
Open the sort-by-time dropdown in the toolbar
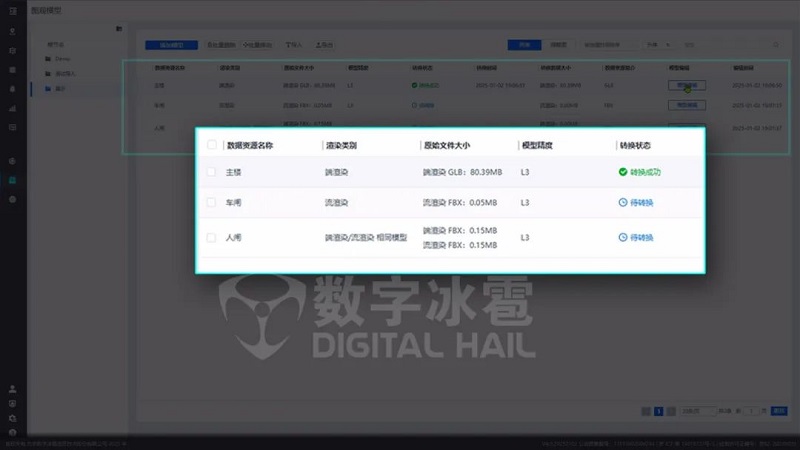(x=609, y=45)
